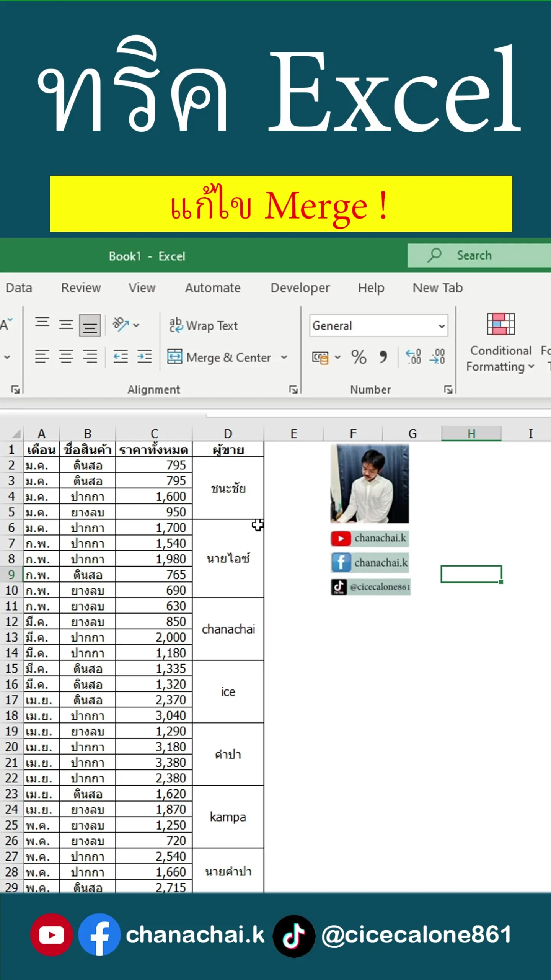The height and width of the screenshot is (980, 551).
Task: Click the Merge & Center button
Action: click(219, 357)
